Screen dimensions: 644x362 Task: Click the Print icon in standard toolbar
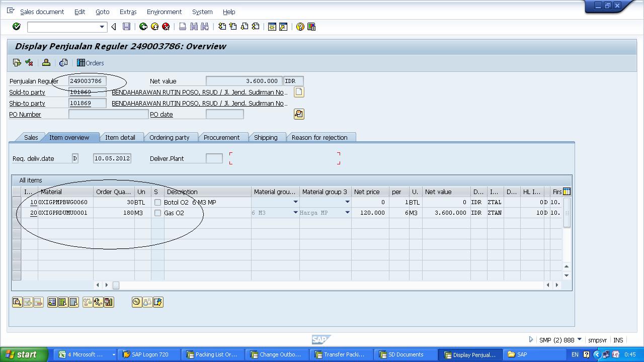[x=183, y=27]
